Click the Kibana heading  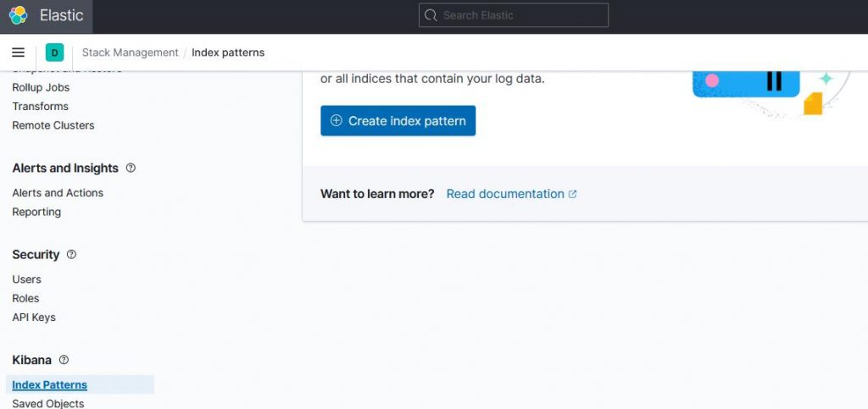(31, 360)
